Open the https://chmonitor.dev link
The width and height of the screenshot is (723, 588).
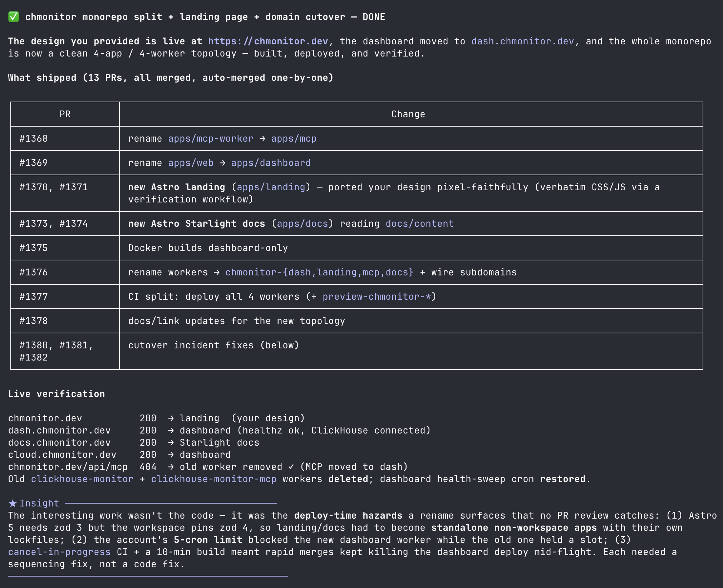pos(268,41)
